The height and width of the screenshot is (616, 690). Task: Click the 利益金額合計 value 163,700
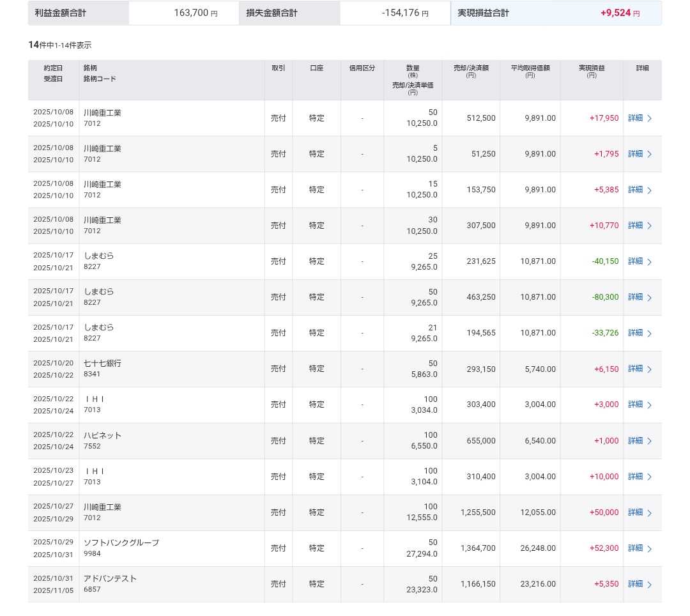(191, 13)
